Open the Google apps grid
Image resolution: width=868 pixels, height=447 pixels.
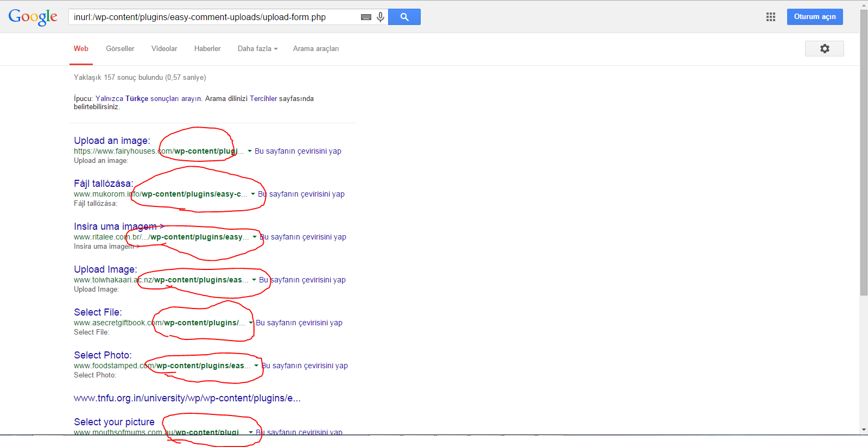coord(771,17)
